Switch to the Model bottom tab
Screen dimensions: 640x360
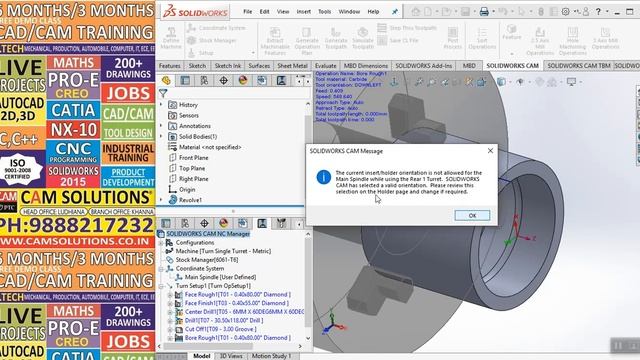click(202, 356)
